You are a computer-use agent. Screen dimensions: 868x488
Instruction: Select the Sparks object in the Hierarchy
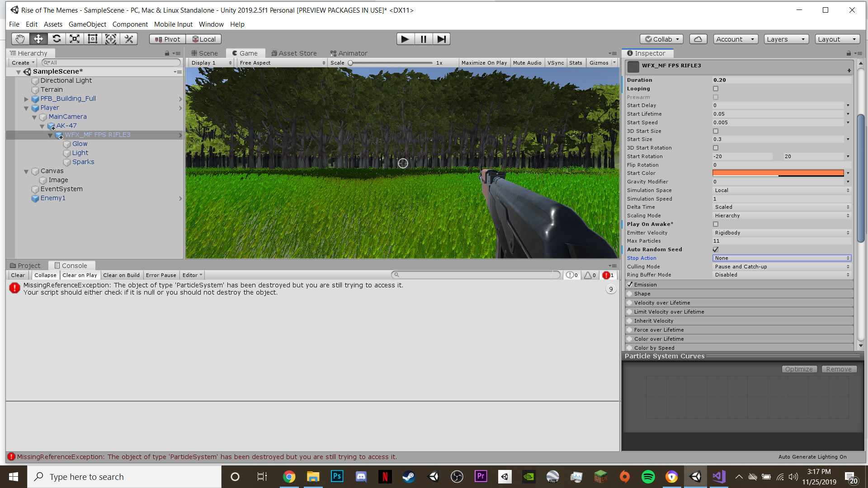[x=83, y=162]
